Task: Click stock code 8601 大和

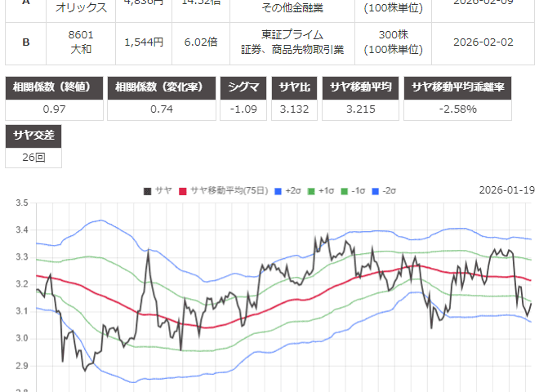Action: pyautogui.click(x=81, y=42)
